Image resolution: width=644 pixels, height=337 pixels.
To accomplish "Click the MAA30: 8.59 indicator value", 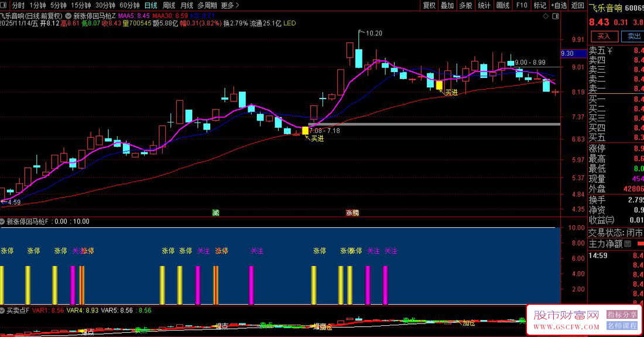I will [x=170, y=16].
